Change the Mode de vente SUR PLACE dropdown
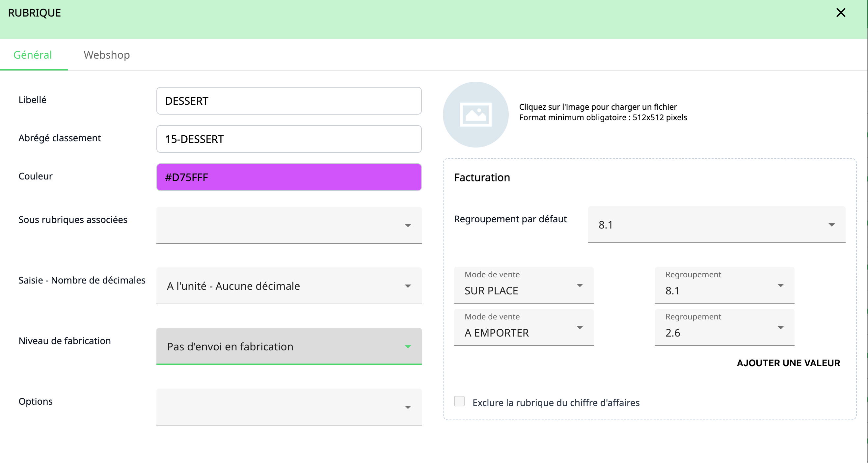 click(523, 285)
